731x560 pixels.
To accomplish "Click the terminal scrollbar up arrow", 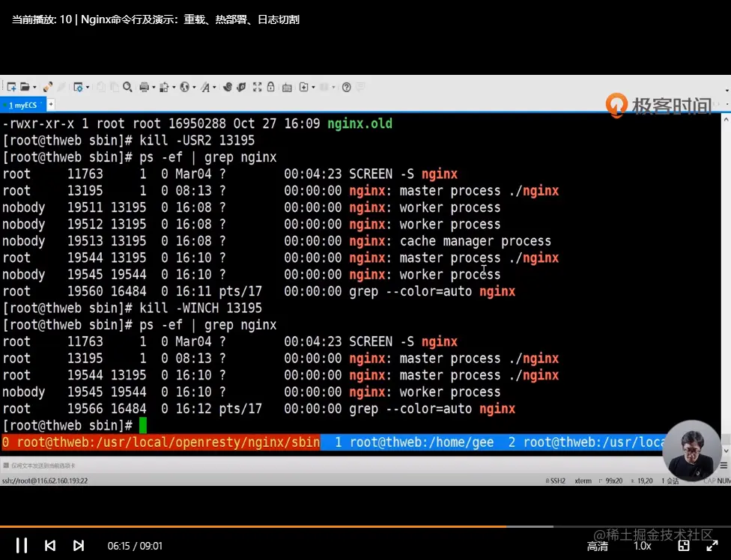I will tap(727, 120).
